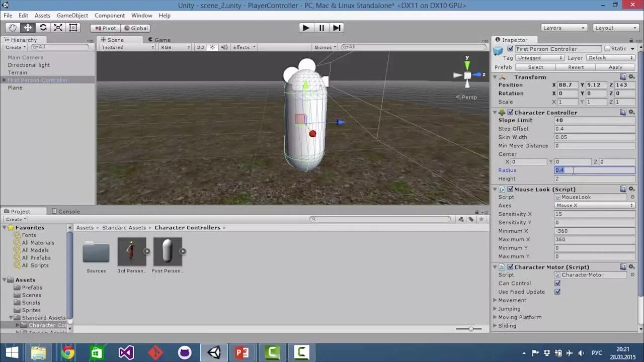Uncheck Use Fixed Update option
The height and width of the screenshot is (362, 644).
point(557,292)
